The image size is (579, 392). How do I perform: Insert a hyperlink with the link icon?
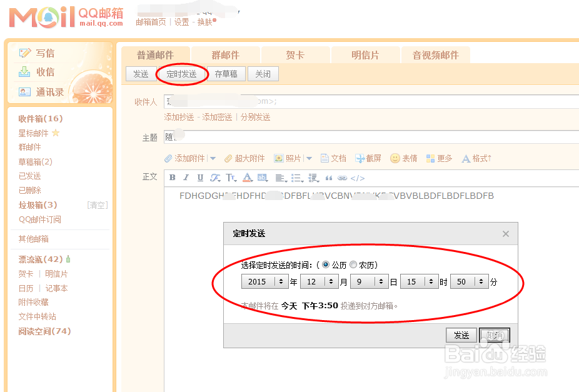coord(343,177)
